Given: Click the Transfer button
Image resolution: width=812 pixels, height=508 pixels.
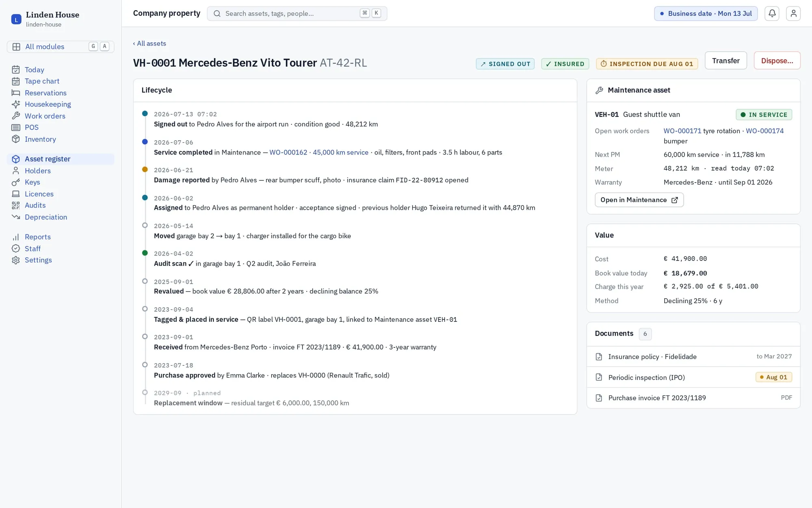Looking at the screenshot, I should pos(726,61).
